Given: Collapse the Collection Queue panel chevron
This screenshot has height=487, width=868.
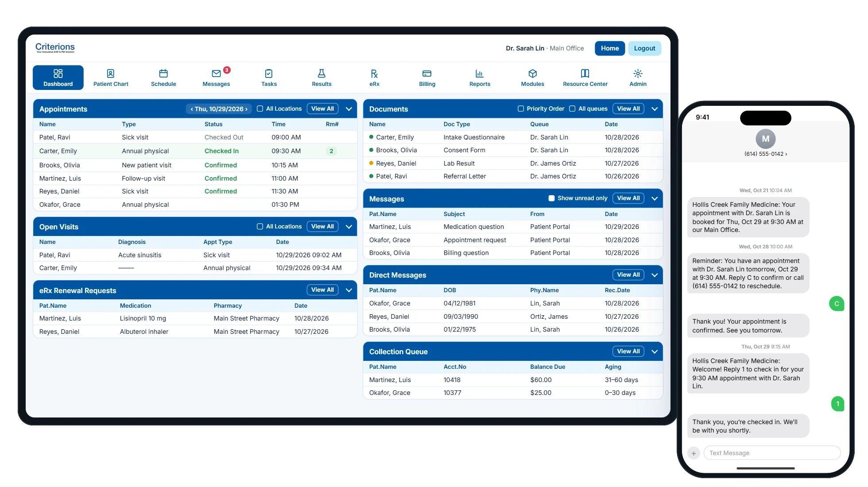Looking at the screenshot, I should tap(655, 352).
